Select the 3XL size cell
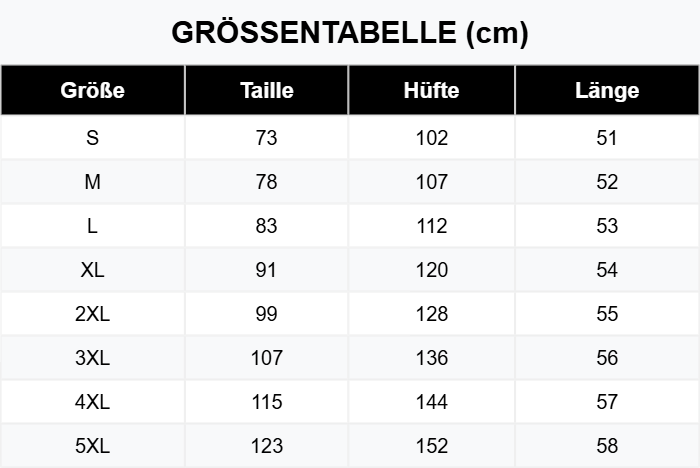The image size is (700, 468). pos(92,358)
